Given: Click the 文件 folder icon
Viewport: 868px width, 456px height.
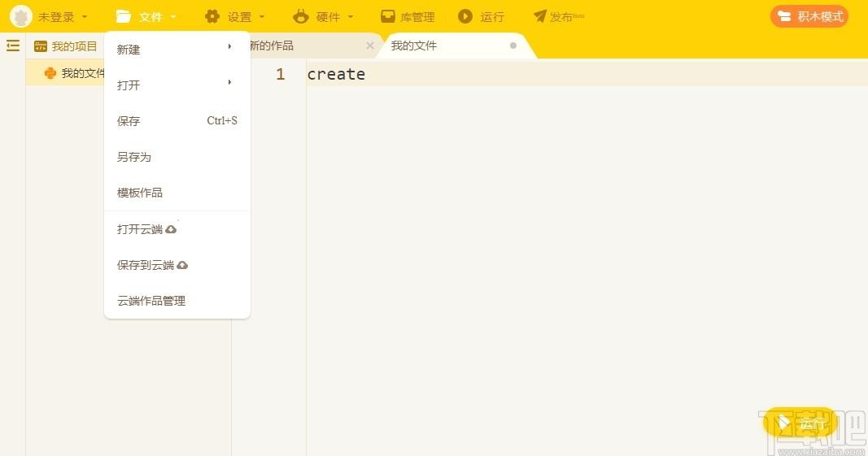Looking at the screenshot, I should (x=124, y=16).
